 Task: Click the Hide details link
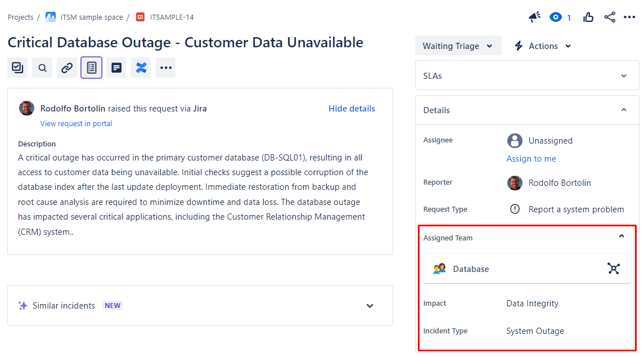pyautogui.click(x=352, y=109)
